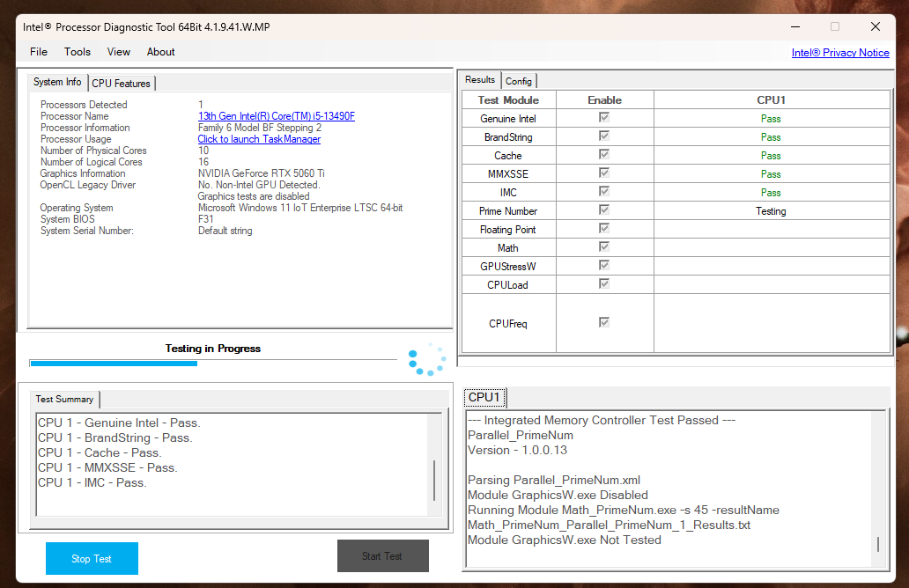The height and width of the screenshot is (588, 909).
Task: Toggle the IMC enable checkbox
Action: pos(604,192)
